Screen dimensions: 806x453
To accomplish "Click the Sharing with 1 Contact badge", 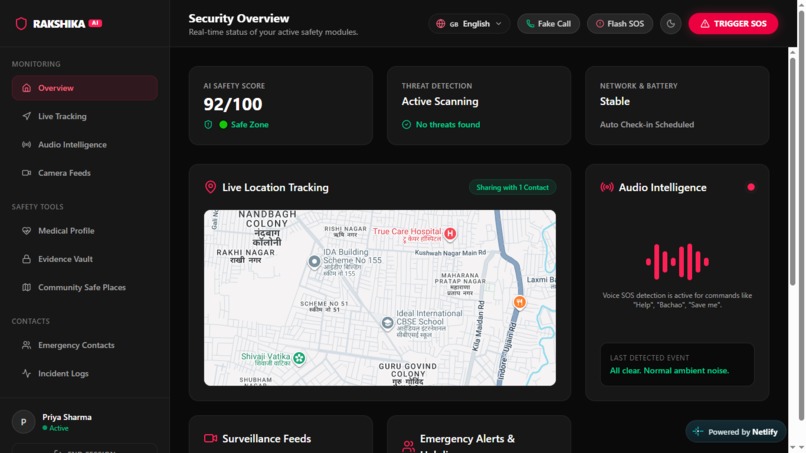I will click(512, 187).
